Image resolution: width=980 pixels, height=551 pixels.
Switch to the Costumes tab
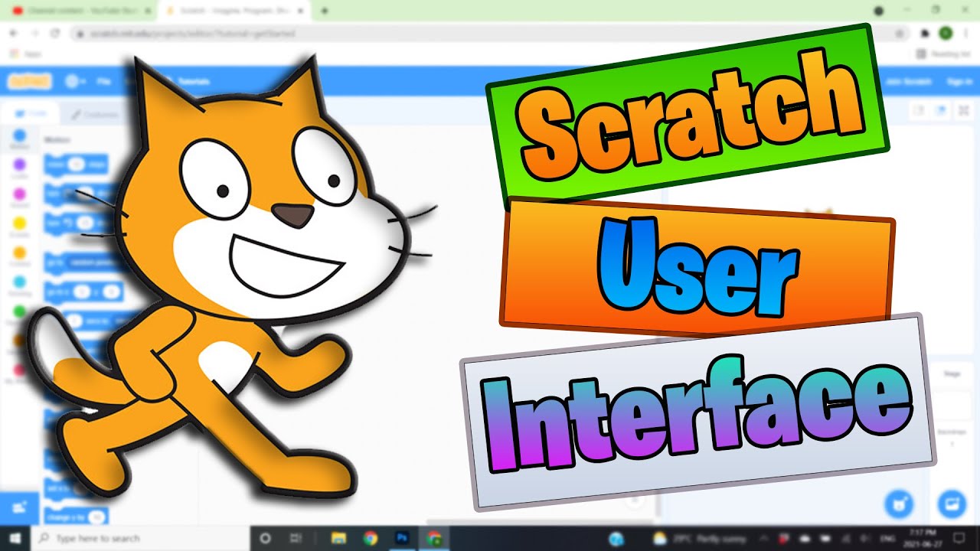(95, 115)
